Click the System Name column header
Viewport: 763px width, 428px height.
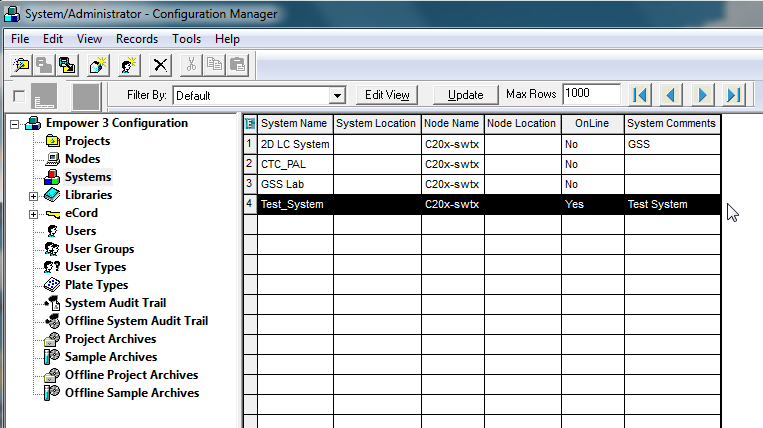pos(295,124)
